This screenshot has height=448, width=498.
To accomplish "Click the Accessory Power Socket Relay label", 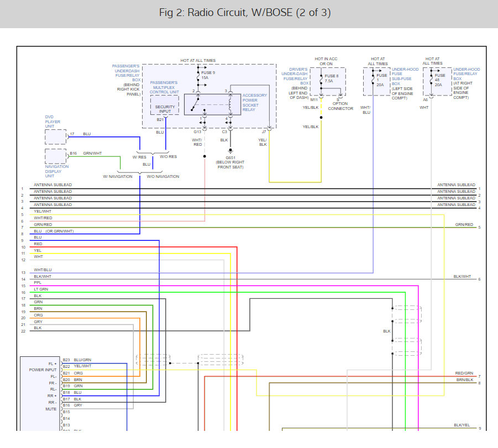I will pos(254,102).
